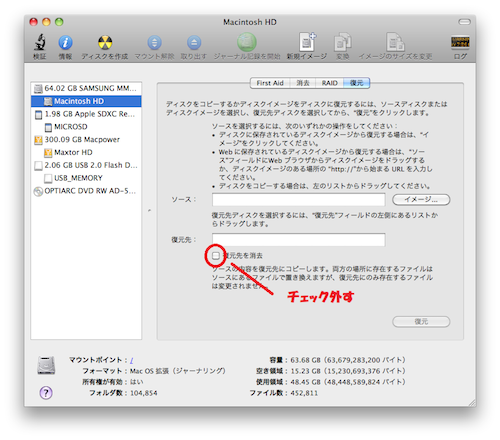Switch to the Restore (復元) tab
500x440 pixels.
(356, 83)
